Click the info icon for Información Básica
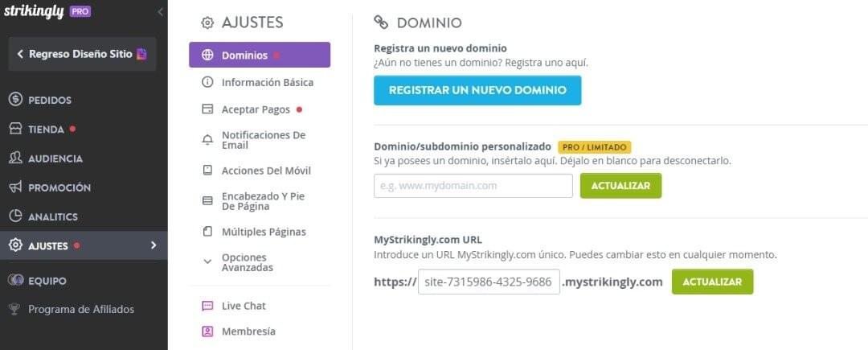Viewport: 868px width, 350px height. tap(207, 83)
